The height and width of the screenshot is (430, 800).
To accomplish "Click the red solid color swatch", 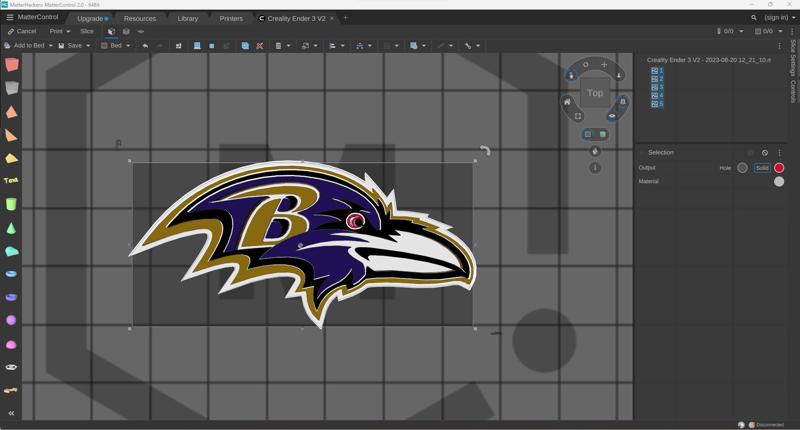I will [x=779, y=168].
